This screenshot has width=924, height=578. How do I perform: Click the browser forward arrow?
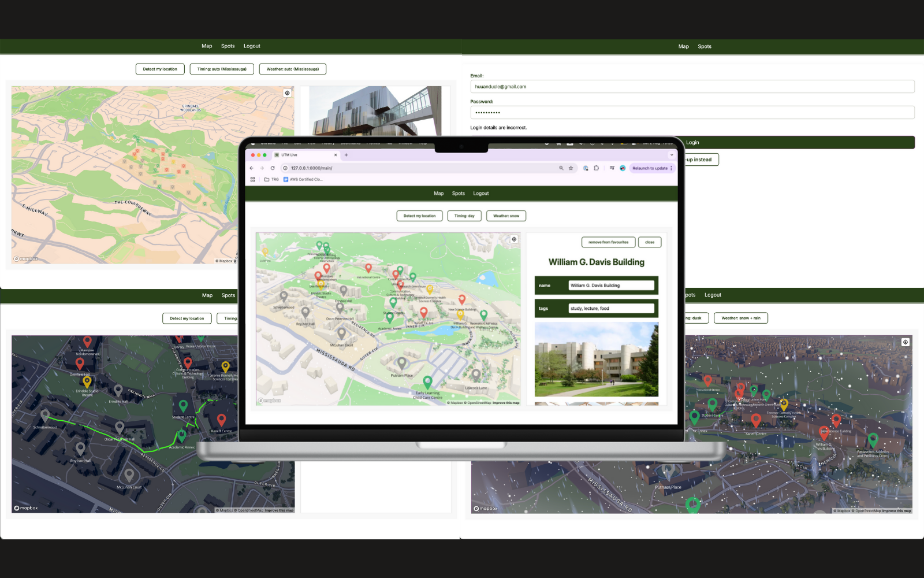[x=262, y=168]
